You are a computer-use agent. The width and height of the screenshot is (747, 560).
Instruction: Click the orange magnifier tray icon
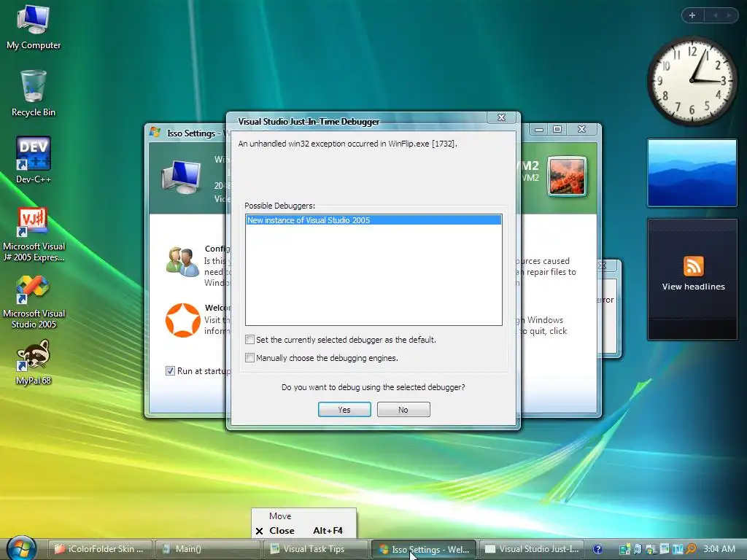pyautogui.click(x=692, y=549)
